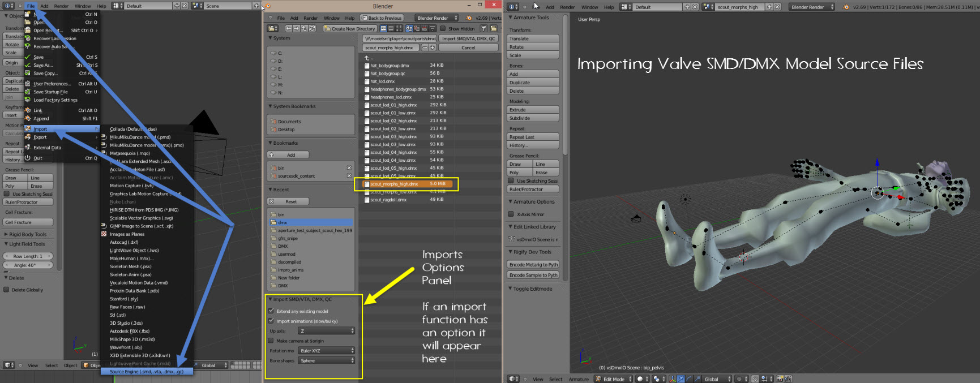This screenshot has height=383, width=980.
Task: Click Translate in Armature Tools
Action: point(533,38)
